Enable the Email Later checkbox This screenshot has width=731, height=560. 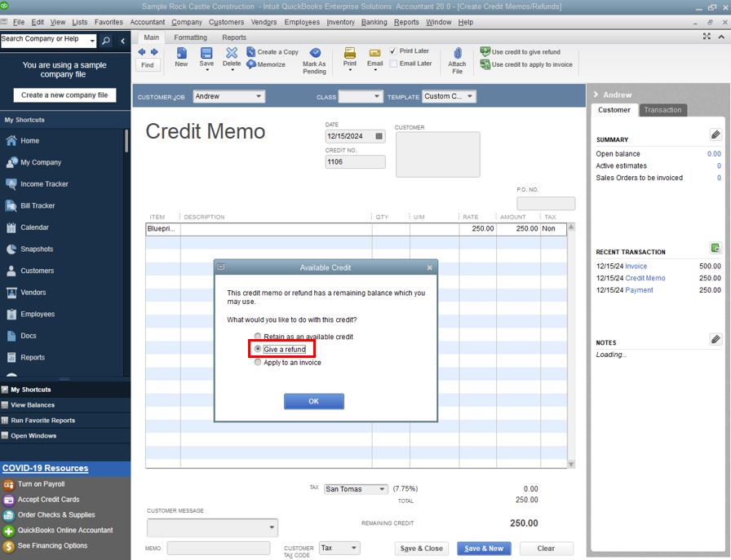(x=394, y=64)
